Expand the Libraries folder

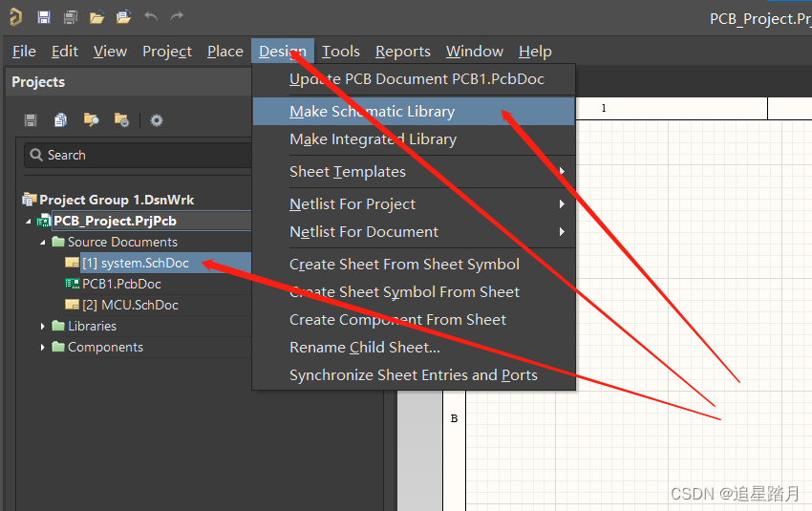click(43, 327)
